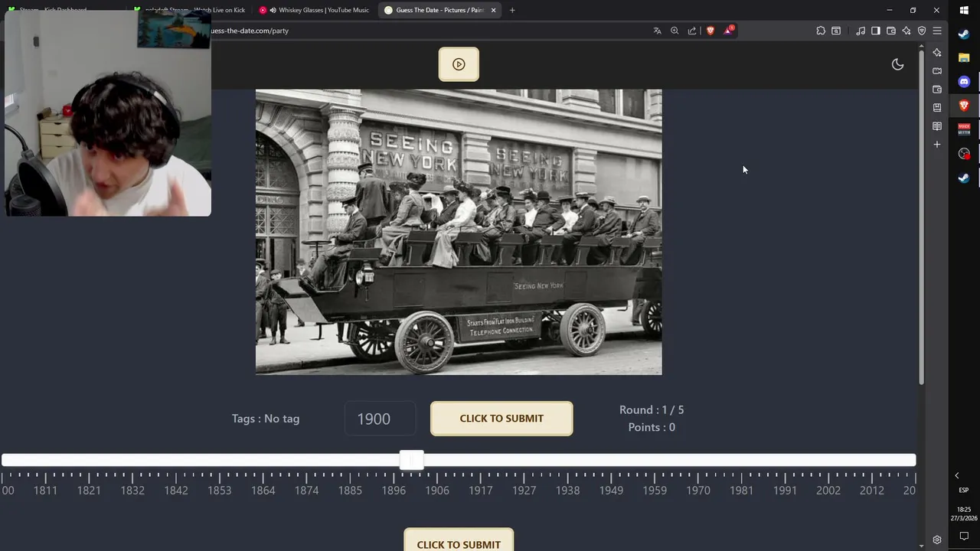Open Voicemeeter from the taskbar
980x551 pixels.
(x=964, y=129)
